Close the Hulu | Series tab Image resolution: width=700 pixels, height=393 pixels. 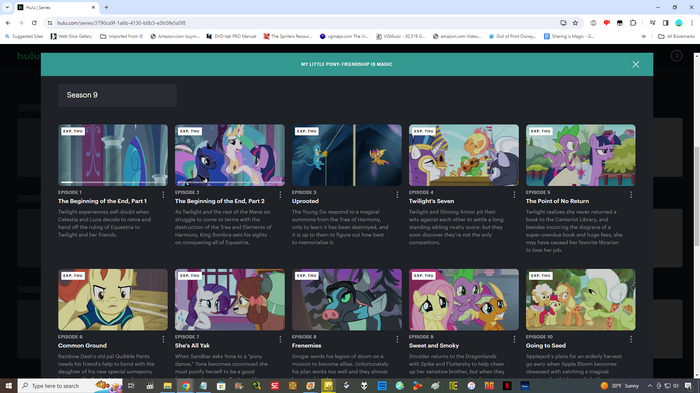93,8
